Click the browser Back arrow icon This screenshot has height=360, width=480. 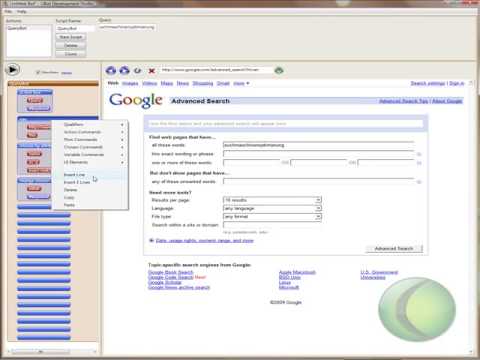[x=111, y=70]
